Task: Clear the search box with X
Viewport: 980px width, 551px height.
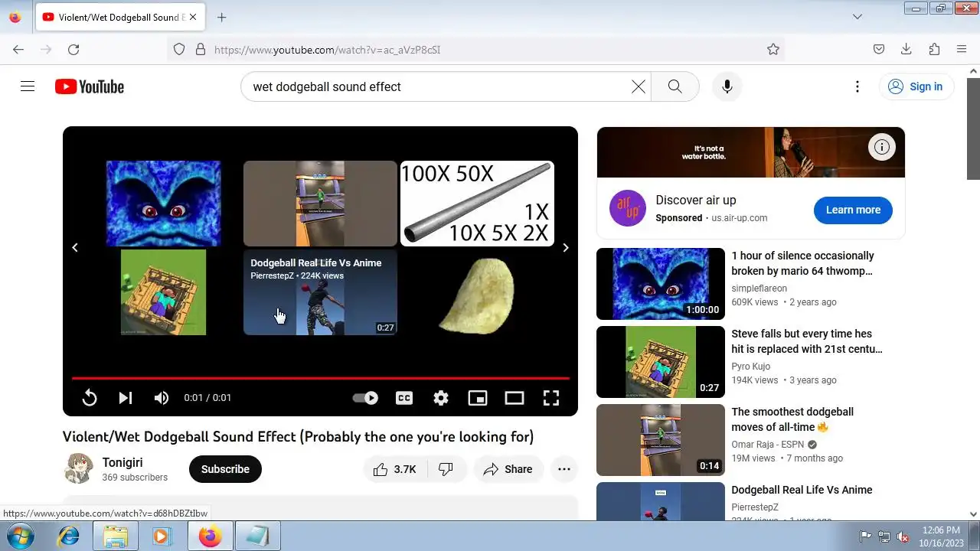Action: pos(638,86)
